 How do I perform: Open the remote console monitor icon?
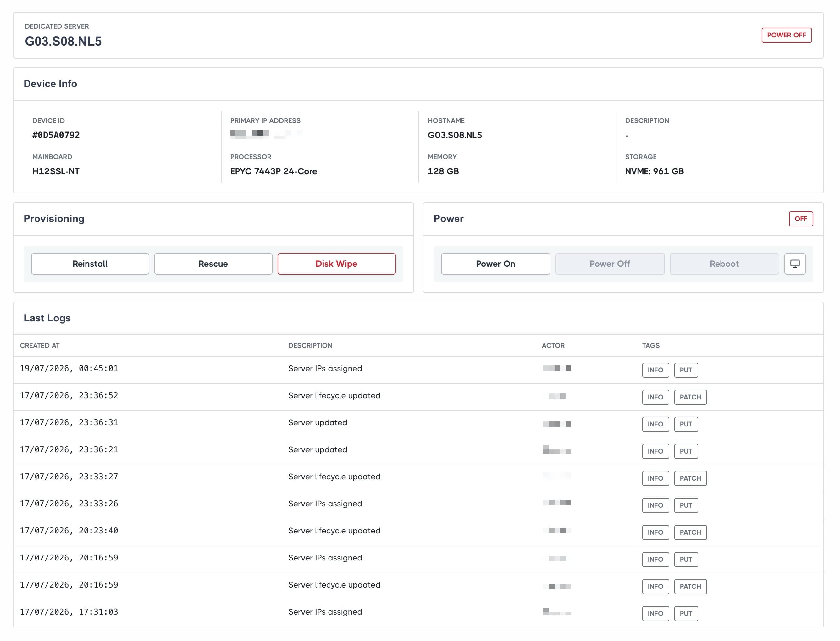795,264
